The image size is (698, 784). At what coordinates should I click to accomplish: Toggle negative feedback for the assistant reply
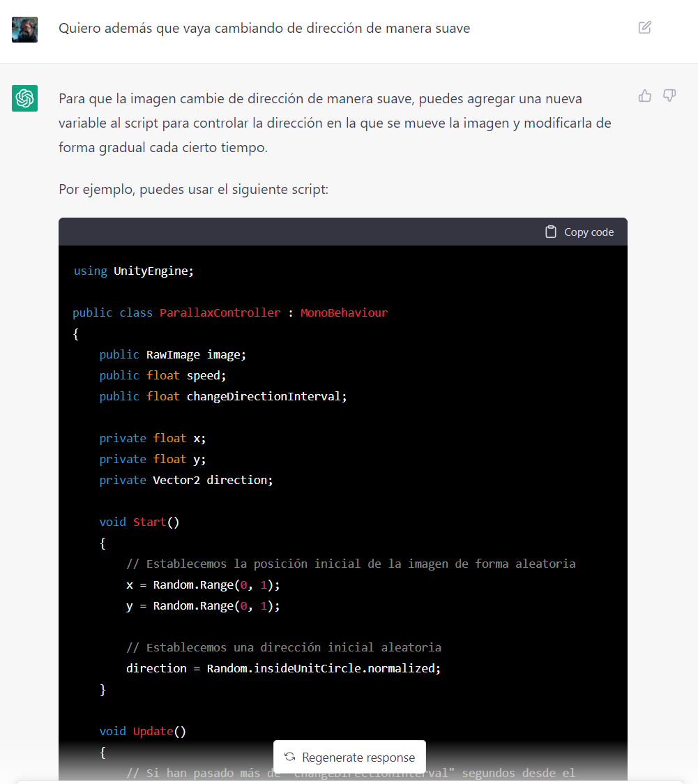point(669,96)
